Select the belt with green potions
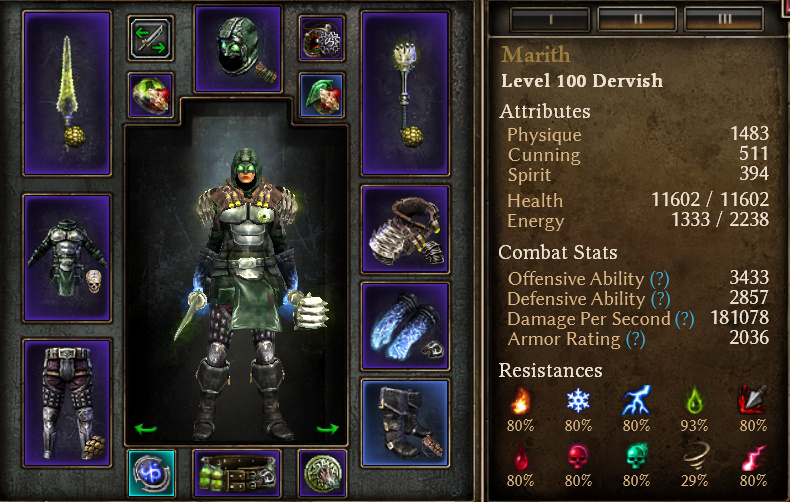Image resolution: width=790 pixels, height=502 pixels. pyautogui.click(x=238, y=473)
